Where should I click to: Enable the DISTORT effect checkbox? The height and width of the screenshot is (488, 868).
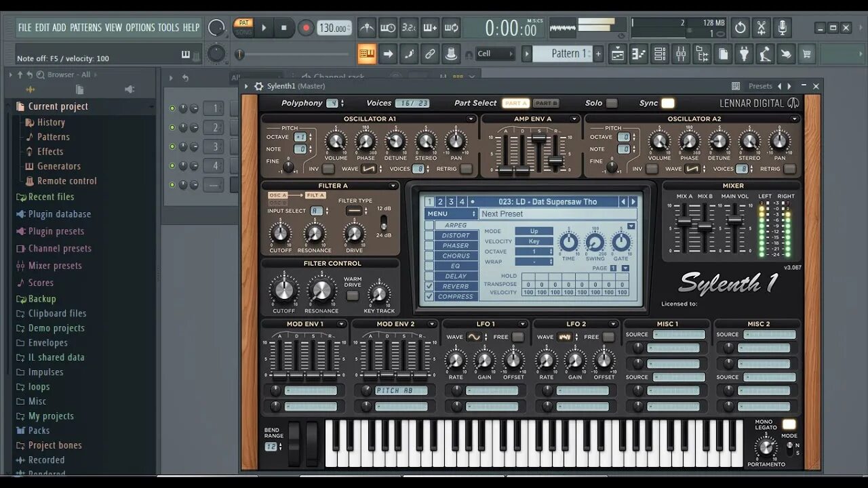pyautogui.click(x=429, y=235)
